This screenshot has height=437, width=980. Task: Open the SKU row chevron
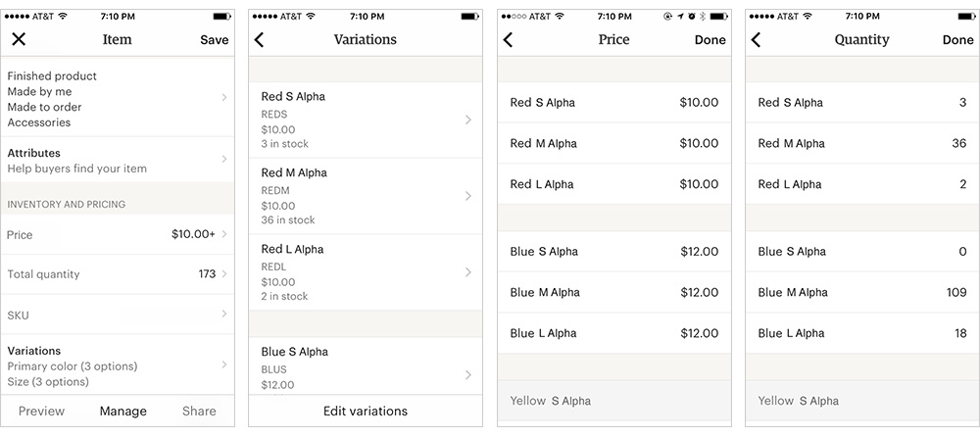[x=223, y=314]
